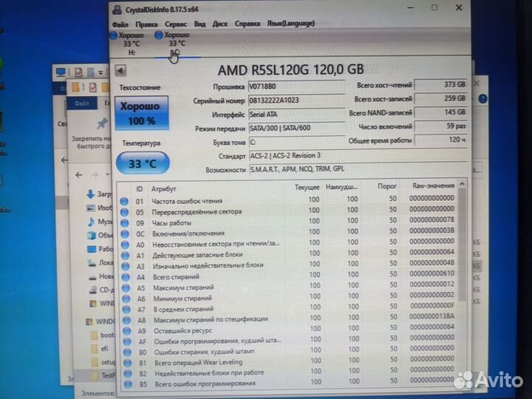
Task: Select the H: disk tab
Action: pyautogui.click(x=131, y=44)
